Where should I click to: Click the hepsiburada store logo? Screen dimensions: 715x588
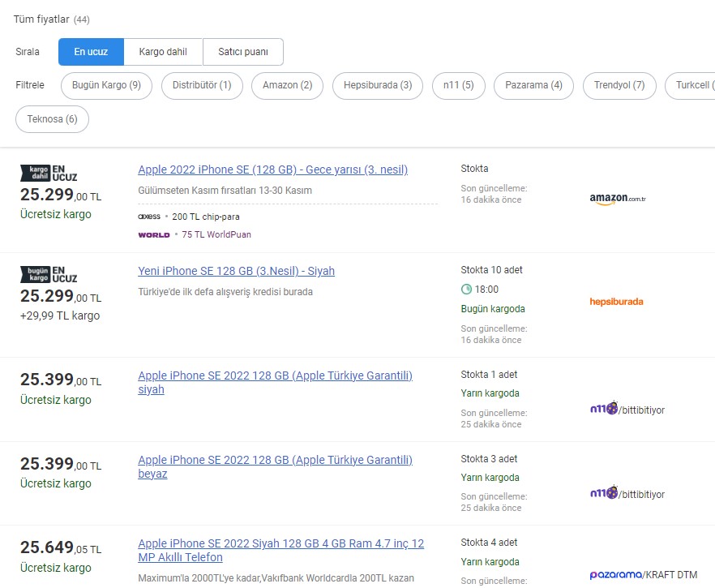[x=616, y=302]
